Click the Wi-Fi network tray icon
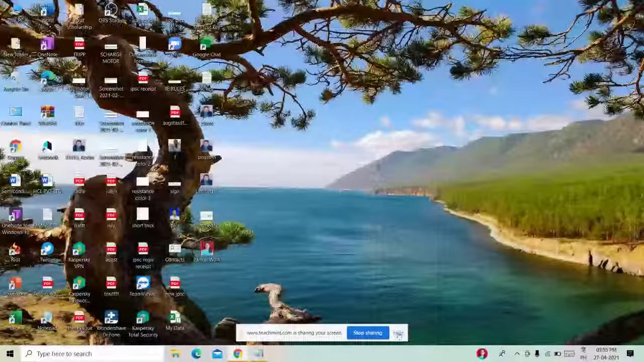Image resolution: width=644 pixels, height=362 pixels. pos(547,354)
